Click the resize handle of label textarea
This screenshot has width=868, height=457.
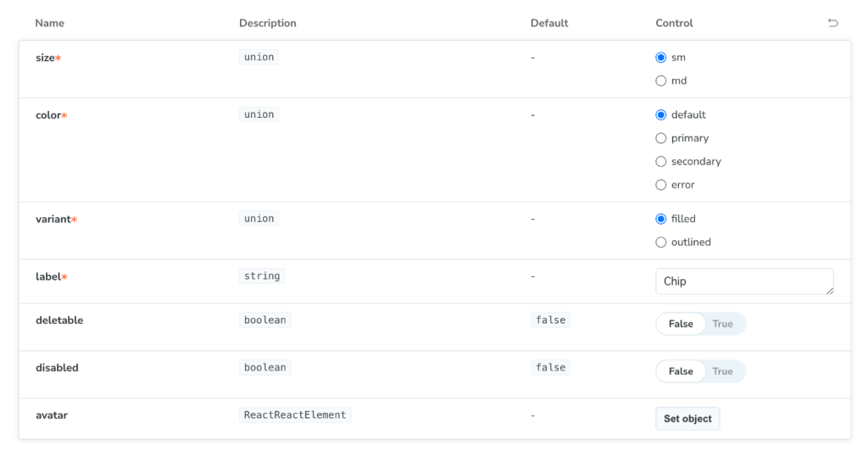click(x=829, y=291)
